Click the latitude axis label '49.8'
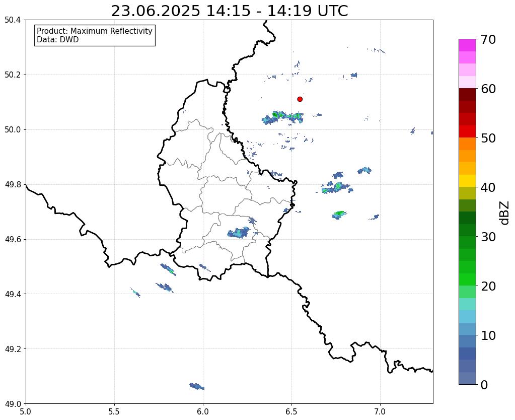Viewport: 515px width, 420px height. click(x=13, y=185)
